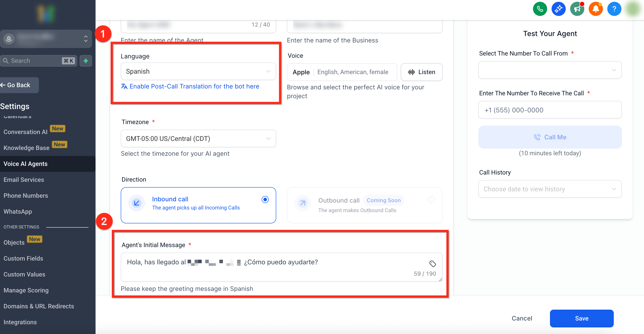Open the account switcher in sidebar
This screenshot has width=644, height=334.
pos(46,39)
